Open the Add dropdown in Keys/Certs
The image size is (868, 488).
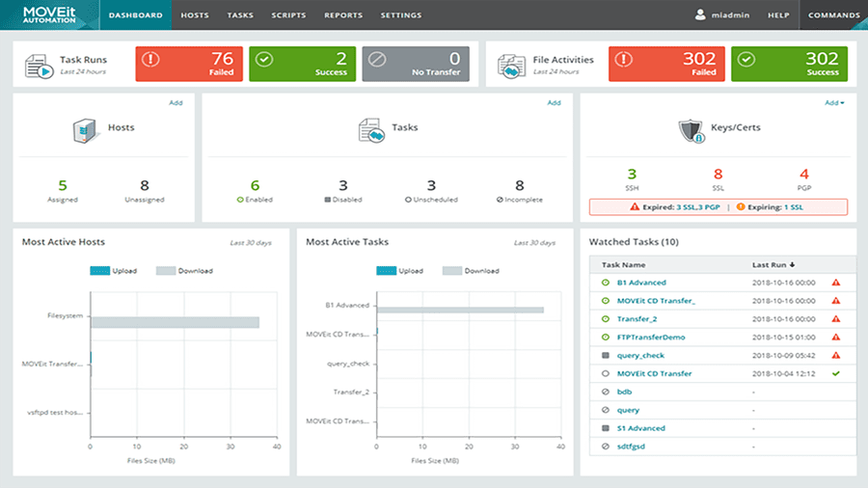[x=834, y=103]
